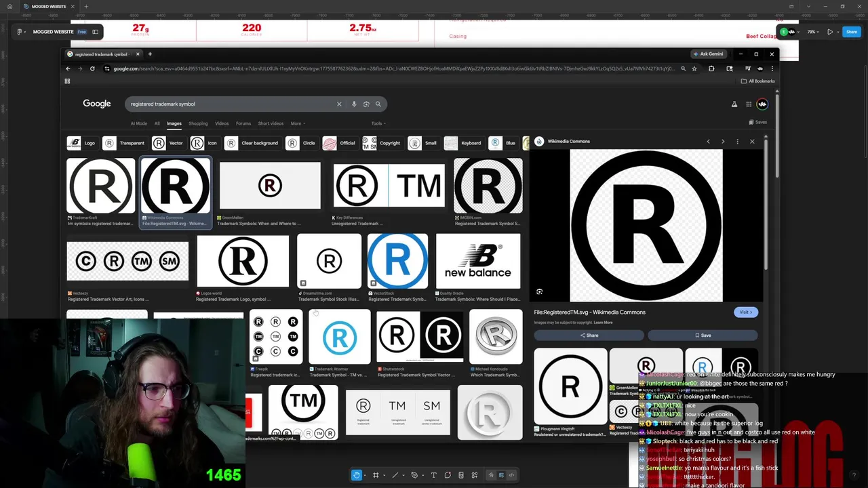Switch to Figma Dev Mode
The width and height of the screenshot is (868, 488).
tap(511, 475)
